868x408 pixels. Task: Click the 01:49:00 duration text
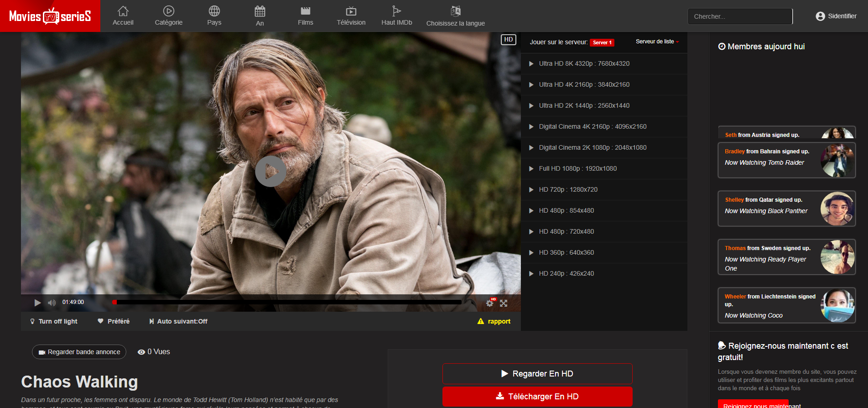73,302
